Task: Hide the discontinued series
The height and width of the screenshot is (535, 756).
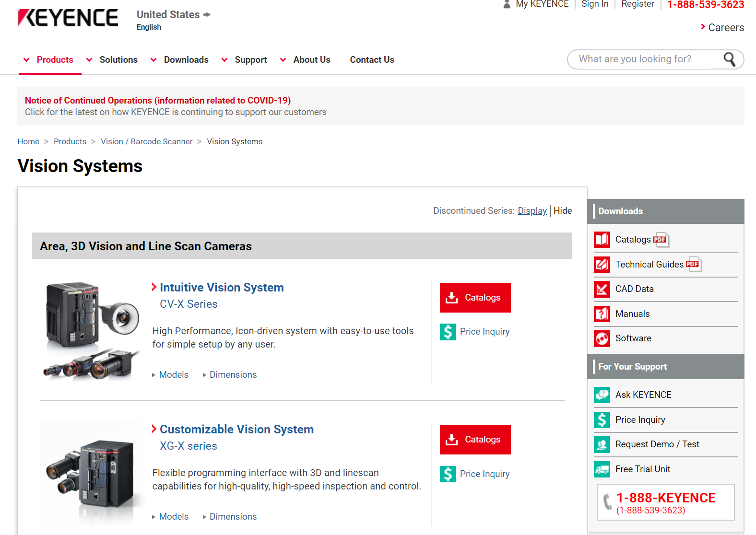Action: click(563, 211)
